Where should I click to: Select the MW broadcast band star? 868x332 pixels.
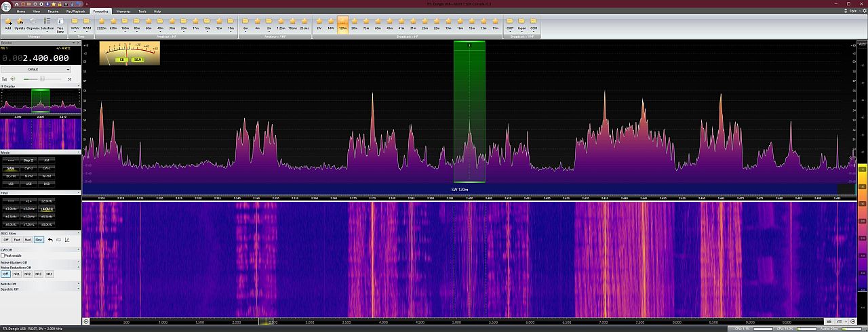coord(330,23)
